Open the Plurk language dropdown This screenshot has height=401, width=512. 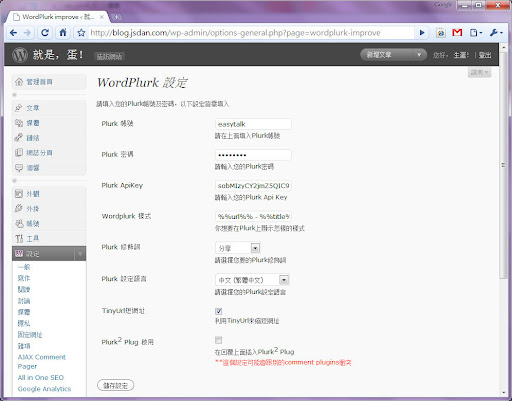tap(252, 280)
